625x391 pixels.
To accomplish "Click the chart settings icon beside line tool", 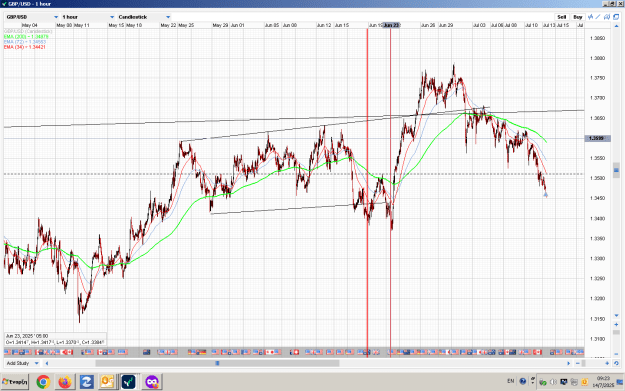I will tap(607, 17).
